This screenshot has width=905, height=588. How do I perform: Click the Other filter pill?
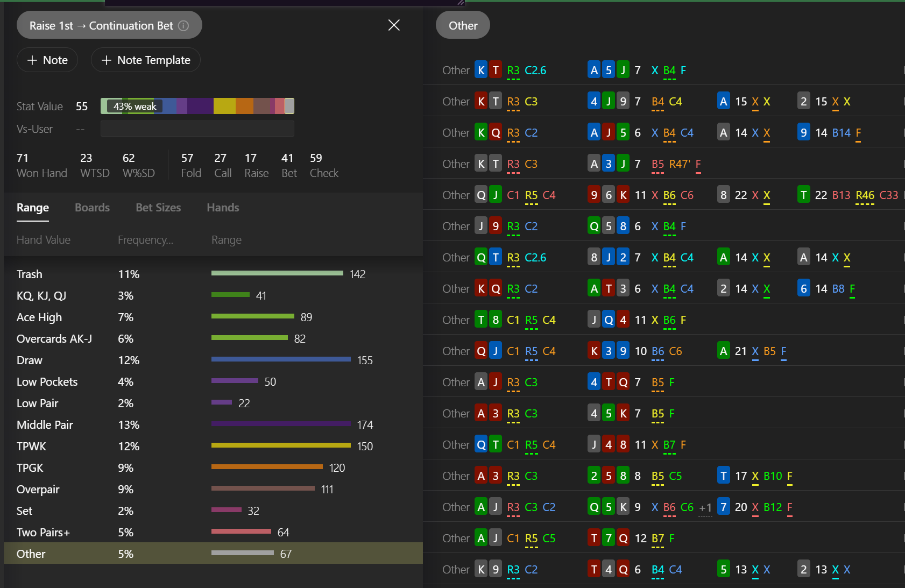click(x=463, y=25)
